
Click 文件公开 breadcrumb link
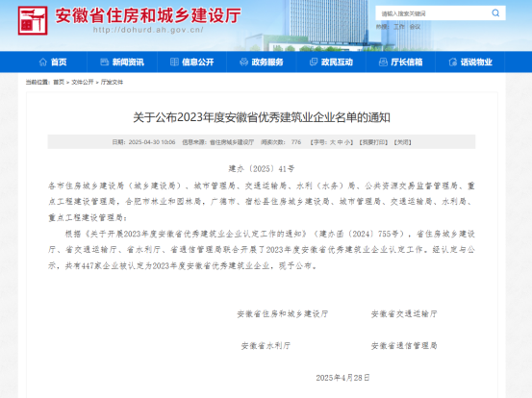83,82
